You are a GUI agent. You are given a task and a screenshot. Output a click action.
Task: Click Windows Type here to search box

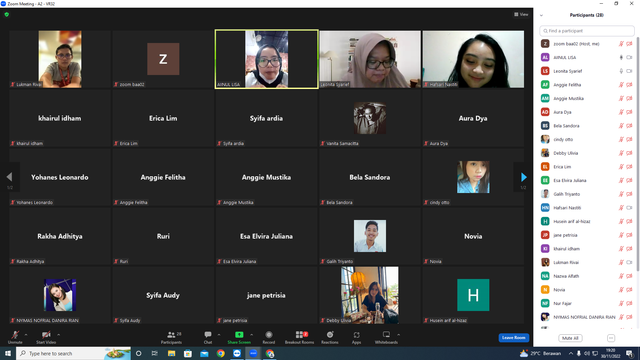[73, 353]
